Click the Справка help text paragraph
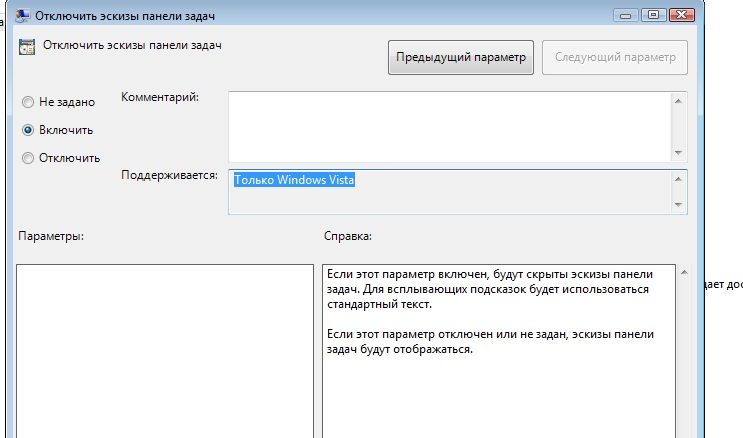The height and width of the screenshot is (438, 743). (490, 311)
